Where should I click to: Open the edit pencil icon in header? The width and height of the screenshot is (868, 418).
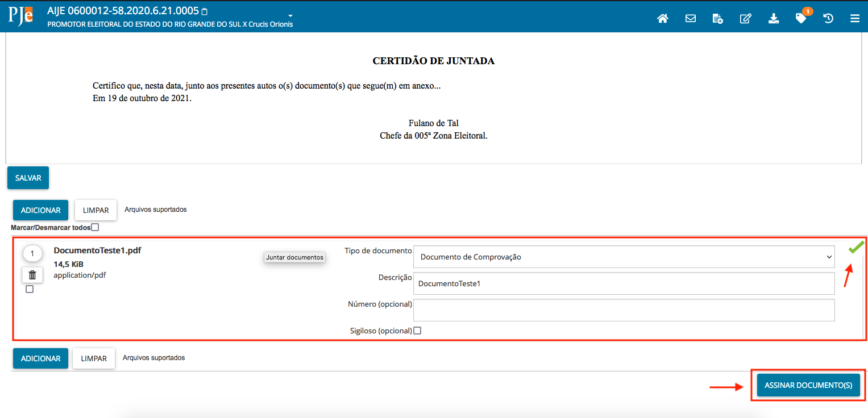pyautogui.click(x=745, y=18)
